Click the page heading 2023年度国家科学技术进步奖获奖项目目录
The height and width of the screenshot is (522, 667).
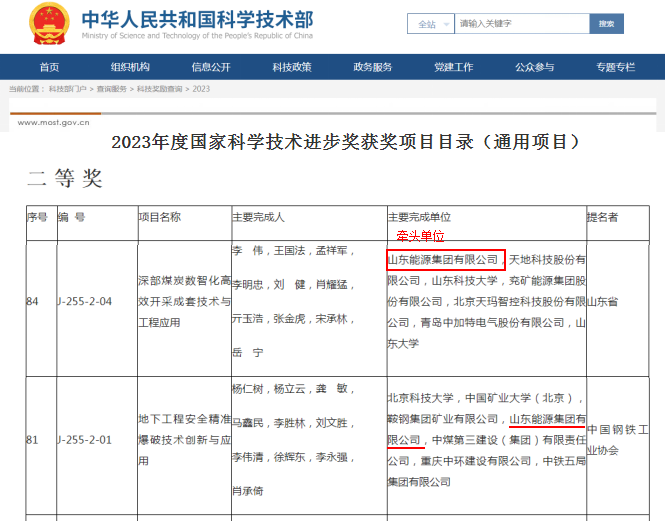(x=345, y=142)
